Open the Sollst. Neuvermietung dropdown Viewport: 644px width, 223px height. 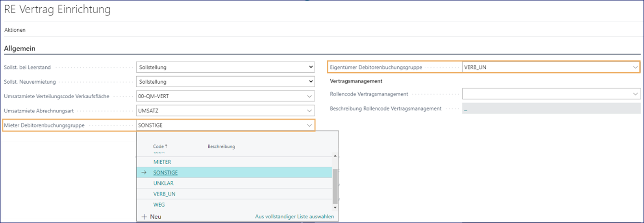(310, 82)
